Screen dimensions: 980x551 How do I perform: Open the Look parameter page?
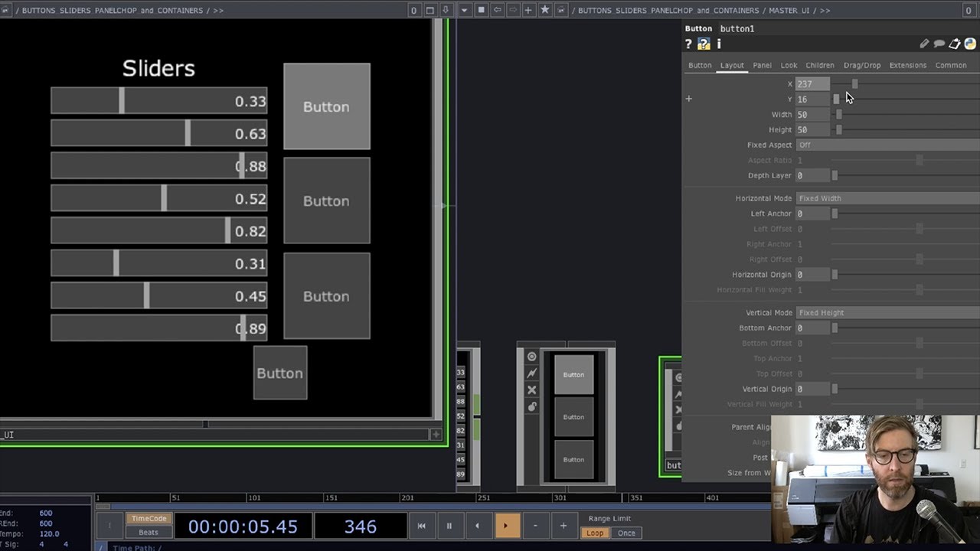pyautogui.click(x=789, y=65)
